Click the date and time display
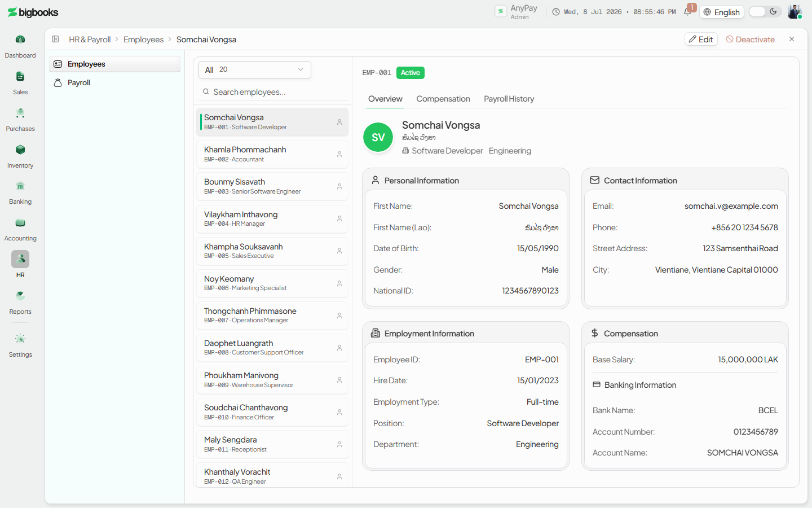 (615, 12)
